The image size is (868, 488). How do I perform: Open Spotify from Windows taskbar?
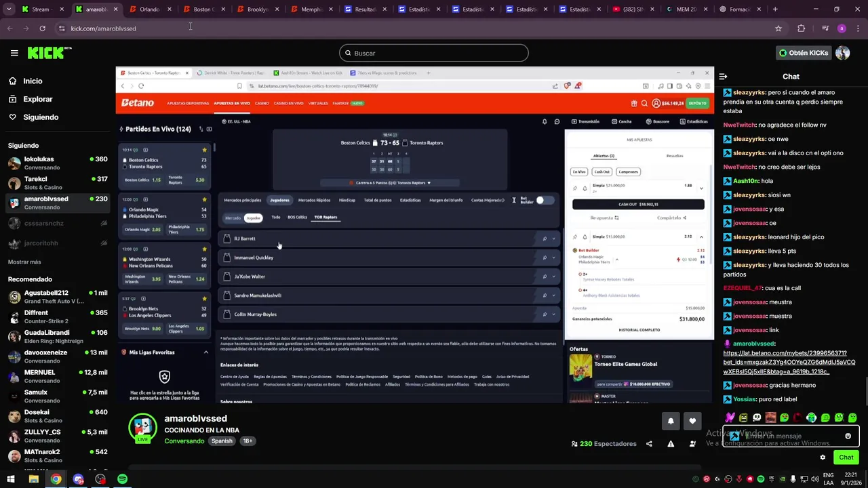tap(122, 479)
